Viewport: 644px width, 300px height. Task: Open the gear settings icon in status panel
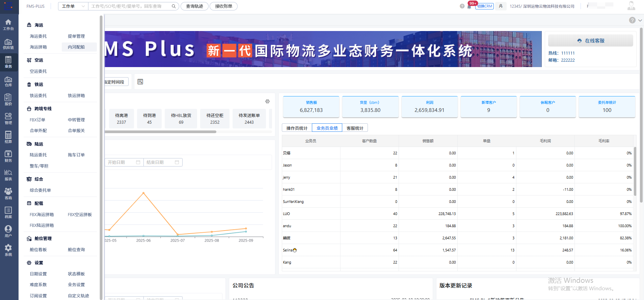click(x=267, y=101)
